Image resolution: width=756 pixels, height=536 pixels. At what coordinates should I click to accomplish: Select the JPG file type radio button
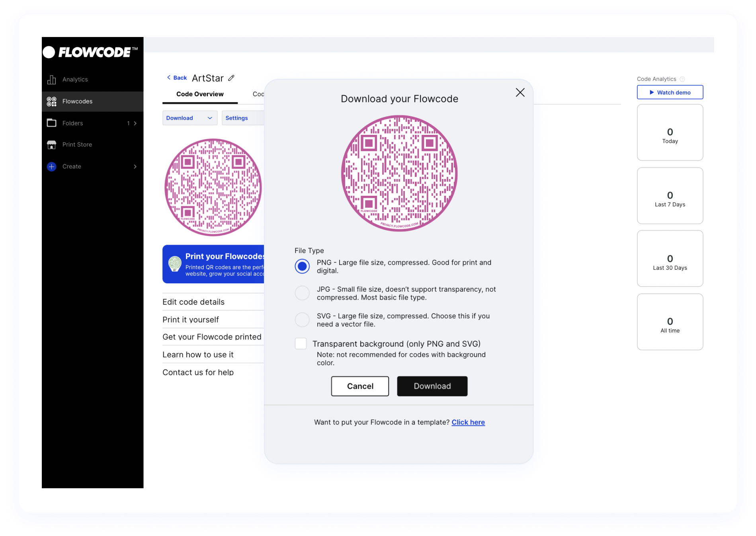[302, 293]
